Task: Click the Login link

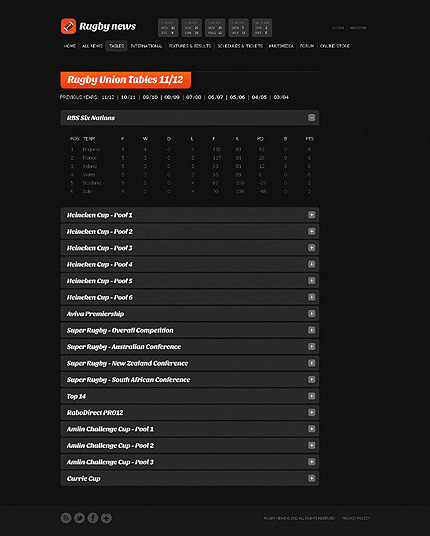Action: pyautogui.click(x=338, y=28)
